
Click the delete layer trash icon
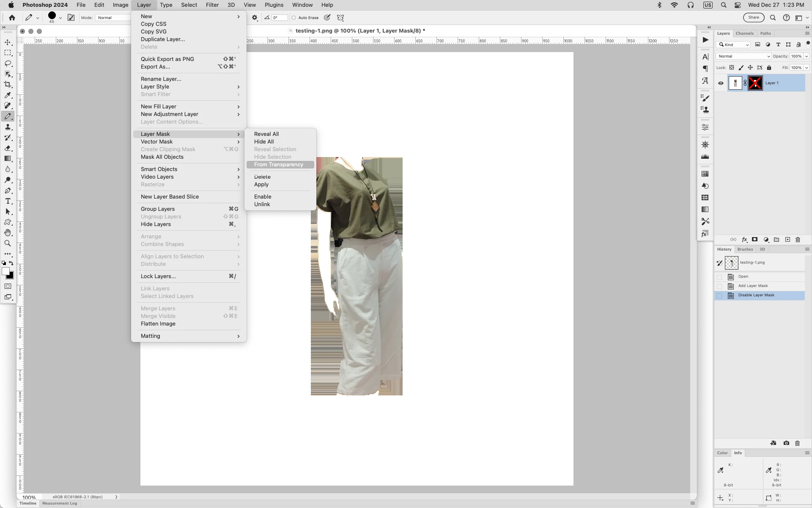pos(798,240)
